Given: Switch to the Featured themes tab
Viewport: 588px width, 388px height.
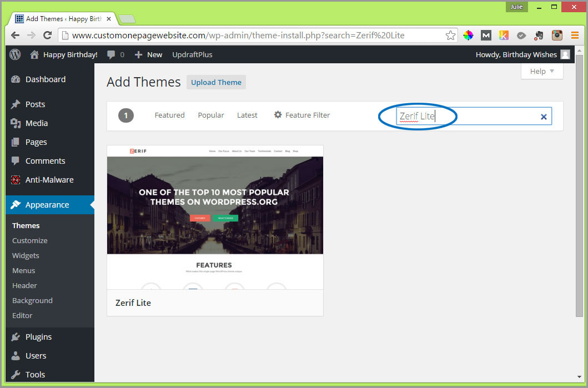Looking at the screenshot, I should pyautogui.click(x=169, y=115).
